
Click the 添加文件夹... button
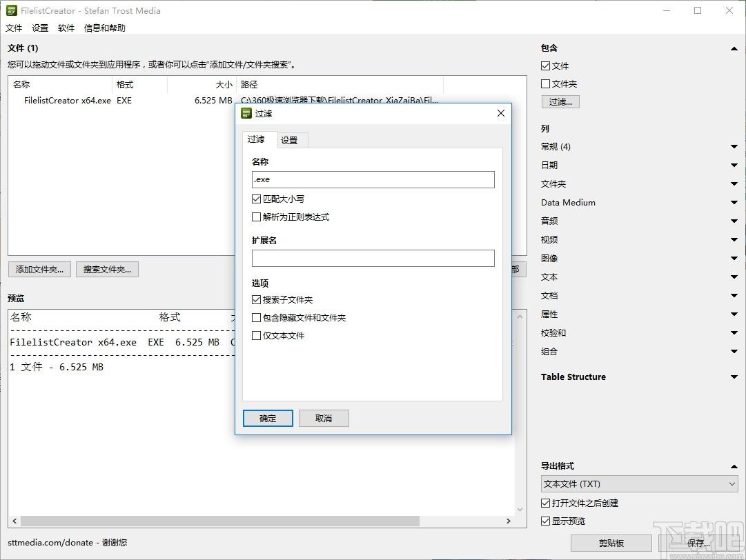tap(39, 270)
